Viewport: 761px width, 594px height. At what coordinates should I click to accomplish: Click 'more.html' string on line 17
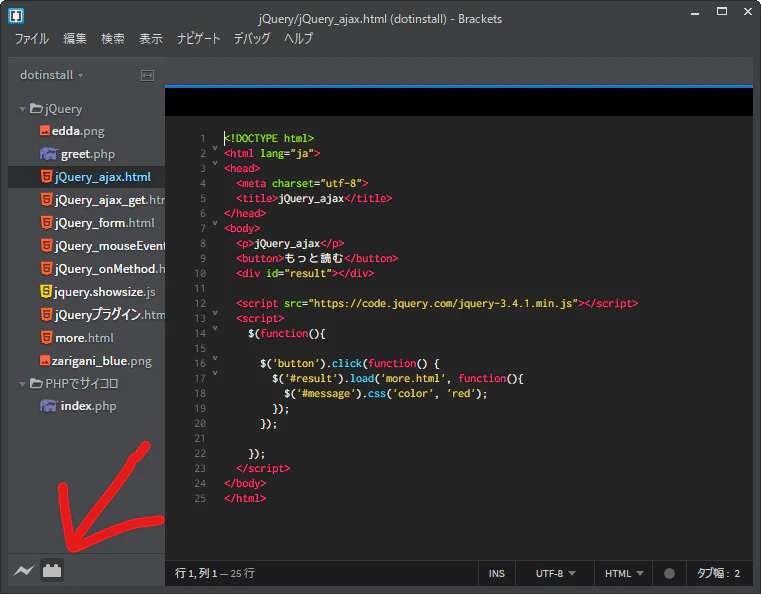[x=413, y=379]
